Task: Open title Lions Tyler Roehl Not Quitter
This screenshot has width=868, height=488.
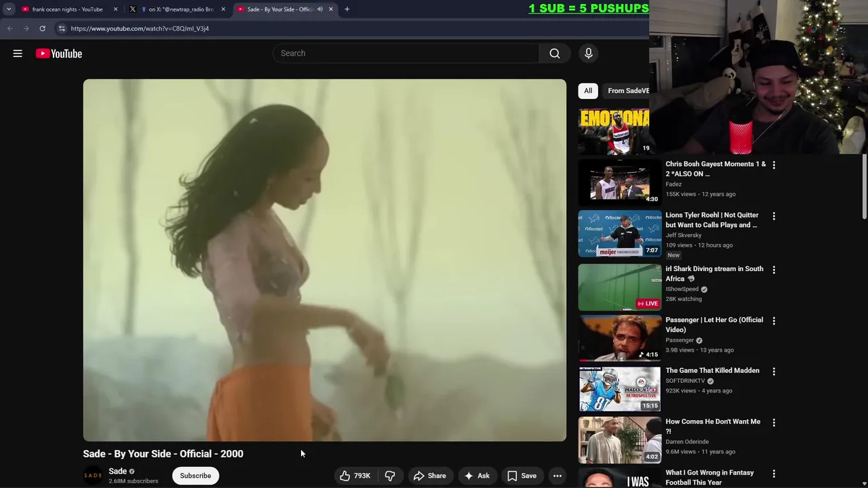Action: (712, 220)
